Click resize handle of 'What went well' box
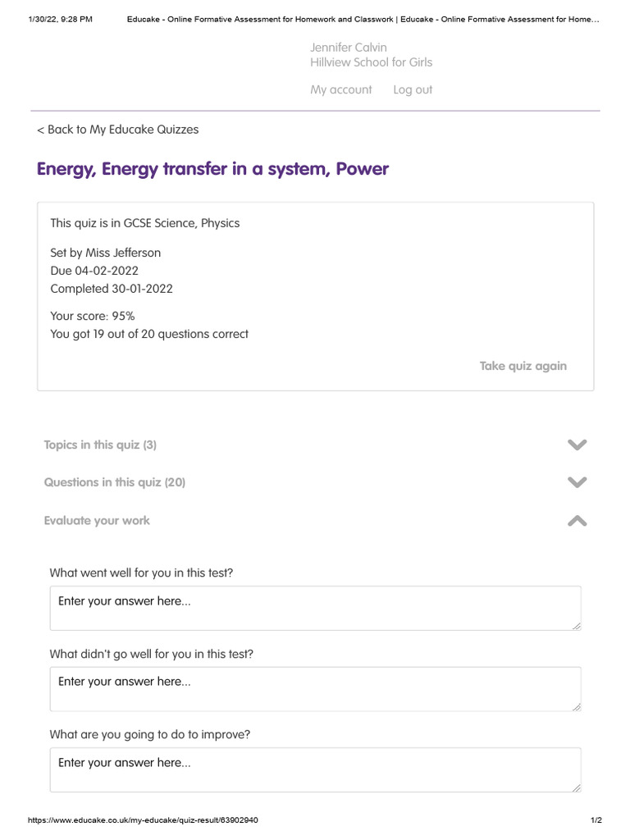 pos(577,626)
